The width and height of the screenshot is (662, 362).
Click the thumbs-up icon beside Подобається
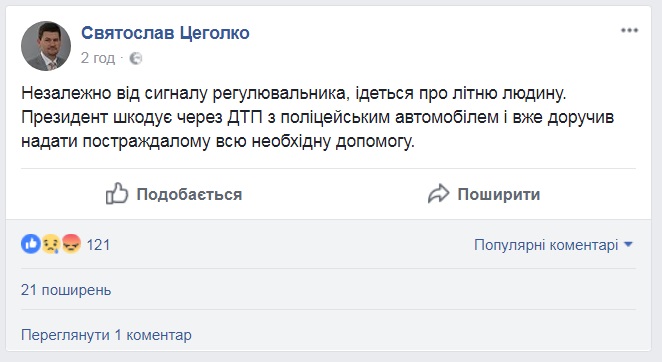tap(117, 194)
